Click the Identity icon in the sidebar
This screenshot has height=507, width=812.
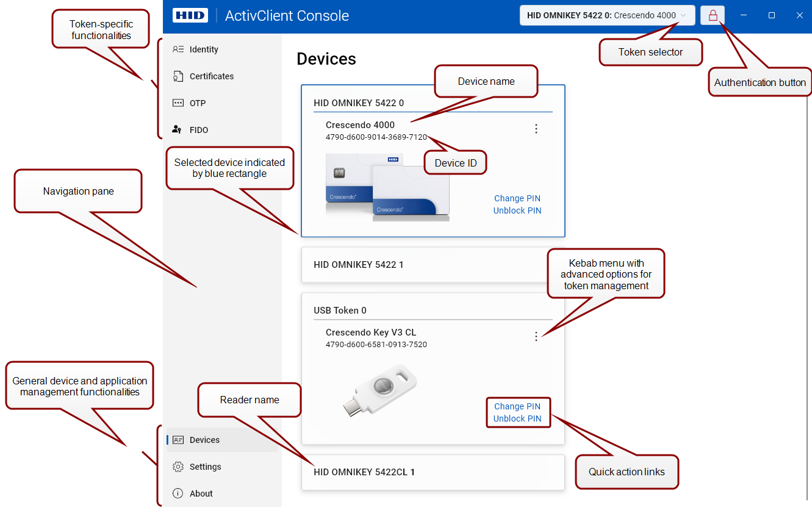click(x=178, y=49)
